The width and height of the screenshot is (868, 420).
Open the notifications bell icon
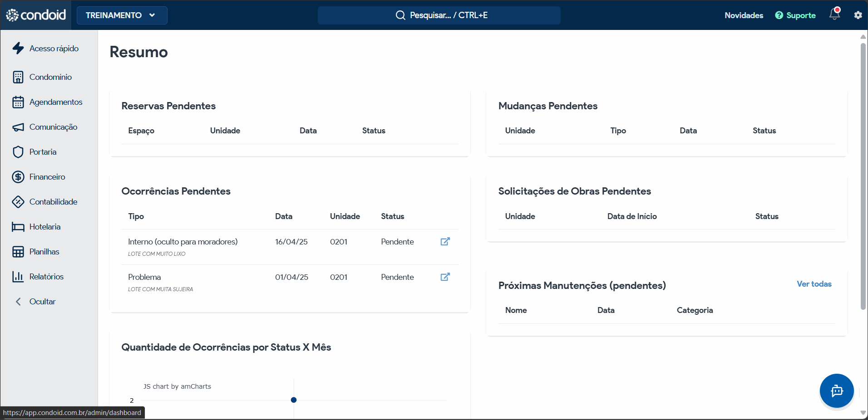pyautogui.click(x=834, y=14)
